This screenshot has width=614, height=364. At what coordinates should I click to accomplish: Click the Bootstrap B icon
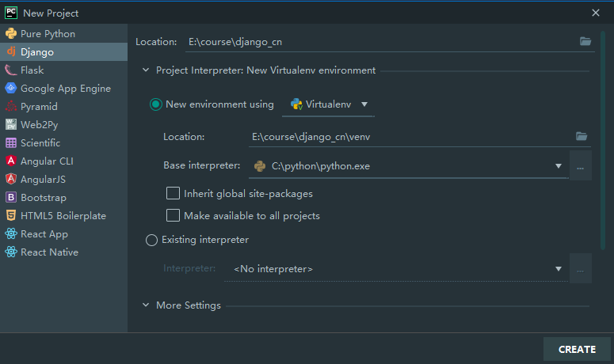tap(11, 197)
